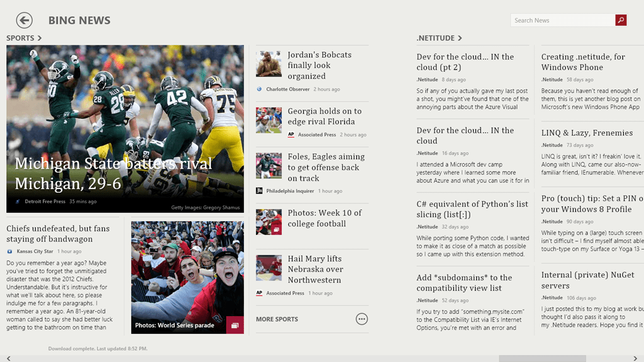Open Chiefs undefeated, but fans staying off bandwagon
Viewport: 644px width, 362px height.
click(58, 234)
